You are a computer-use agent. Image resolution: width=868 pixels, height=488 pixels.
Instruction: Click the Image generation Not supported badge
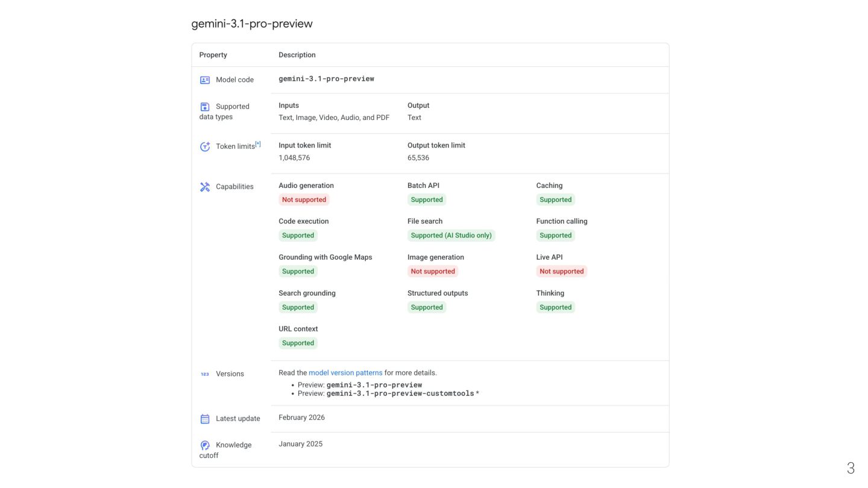coord(432,272)
